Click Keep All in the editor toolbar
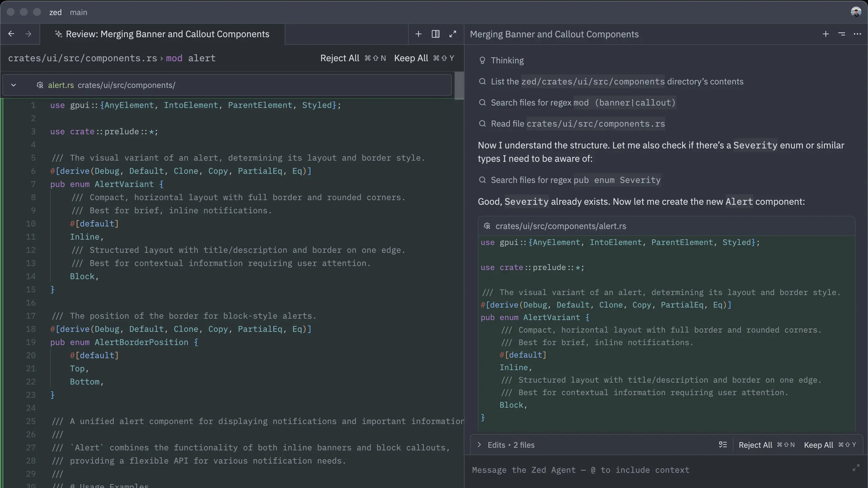Image resolution: width=868 pixels, height=488 pixels. click(x=411, y=58)
